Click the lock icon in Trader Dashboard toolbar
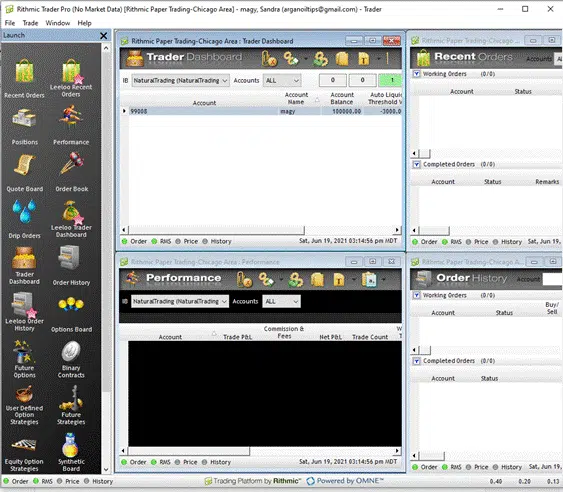Image resolution: width=563 pixels, height=492 pixels. tap(364, 59)
